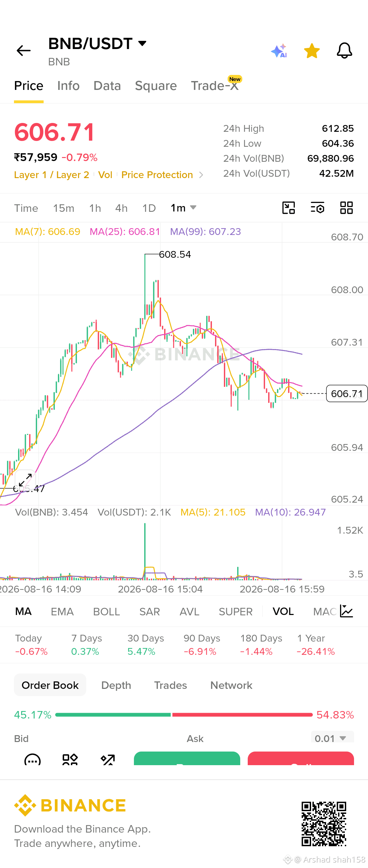Viewport: 368px width, 868px height.
Task: Open Price Protection tag
Action: tap(157, 175)
